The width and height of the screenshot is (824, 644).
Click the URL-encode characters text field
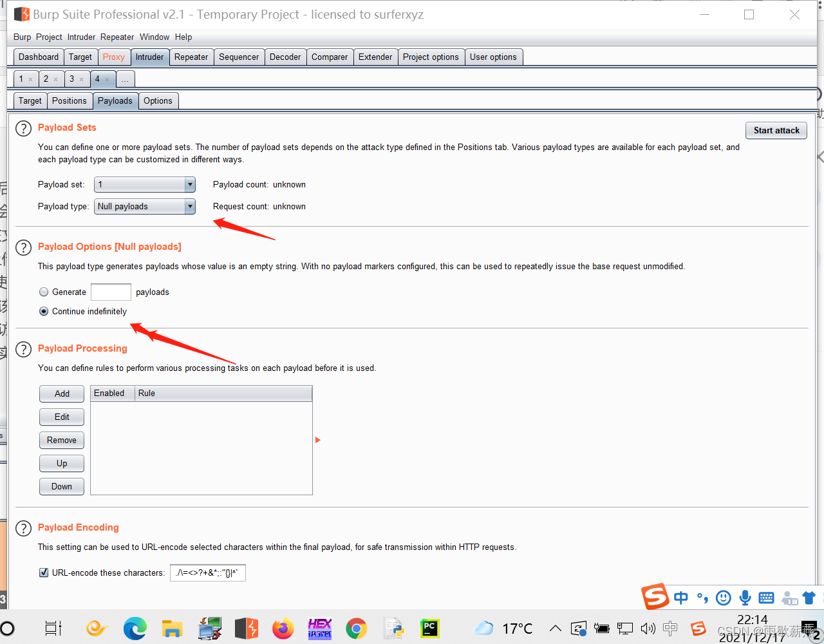[x=208, y=573]
